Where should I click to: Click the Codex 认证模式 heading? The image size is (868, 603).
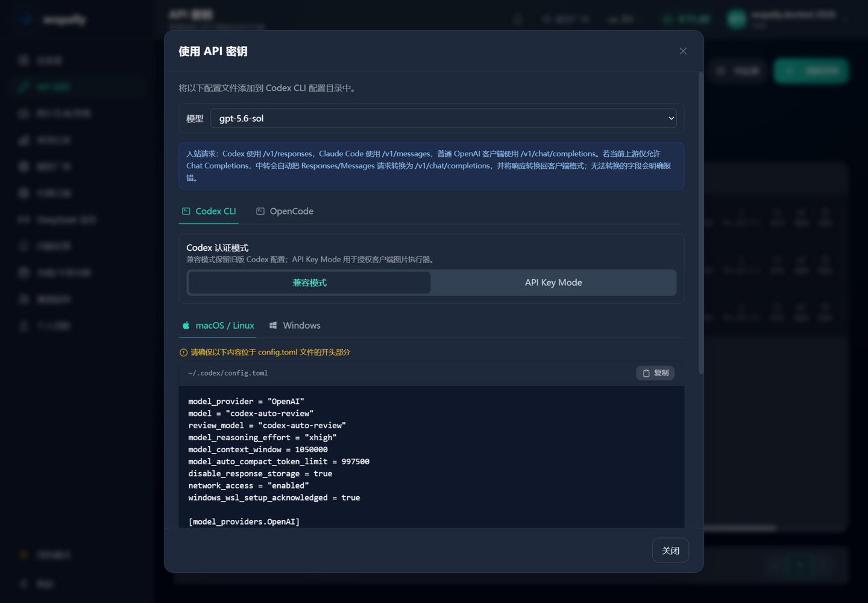point(217,248)
